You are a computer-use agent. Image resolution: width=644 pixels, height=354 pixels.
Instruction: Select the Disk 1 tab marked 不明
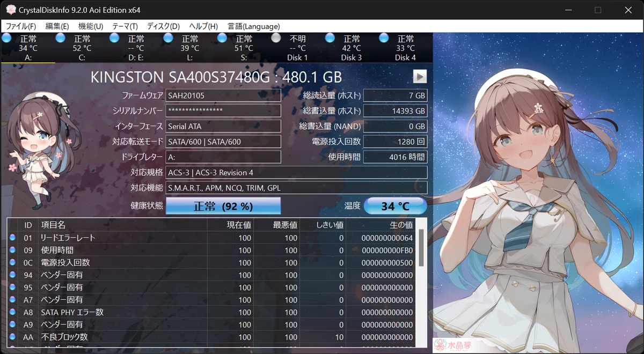[x=297, y=48]
